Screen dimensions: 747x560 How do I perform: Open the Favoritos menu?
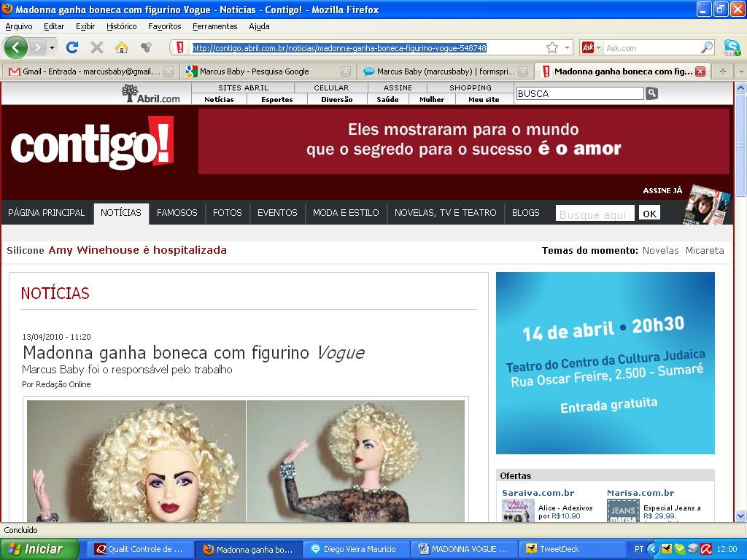164,26
